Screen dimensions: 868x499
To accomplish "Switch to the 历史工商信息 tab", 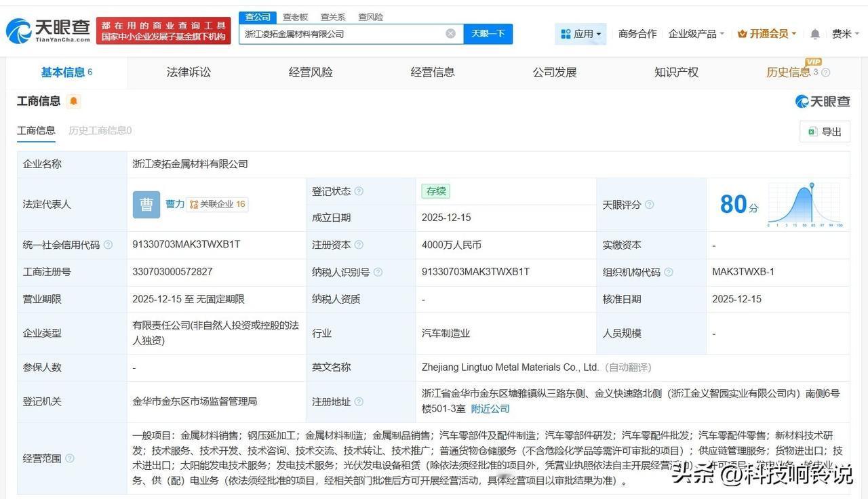I will pyautogui.click(x=99, y=130).
